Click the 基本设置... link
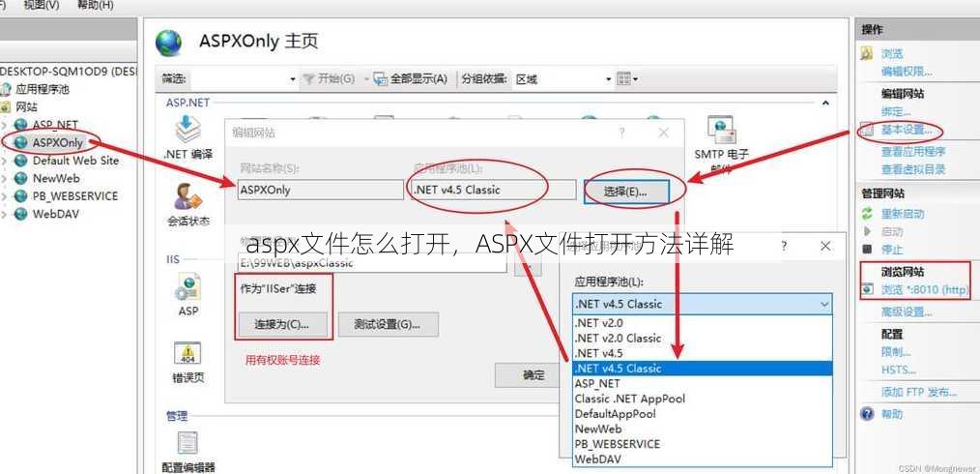This screenshot has width=980, height=474. click(906, 131)
